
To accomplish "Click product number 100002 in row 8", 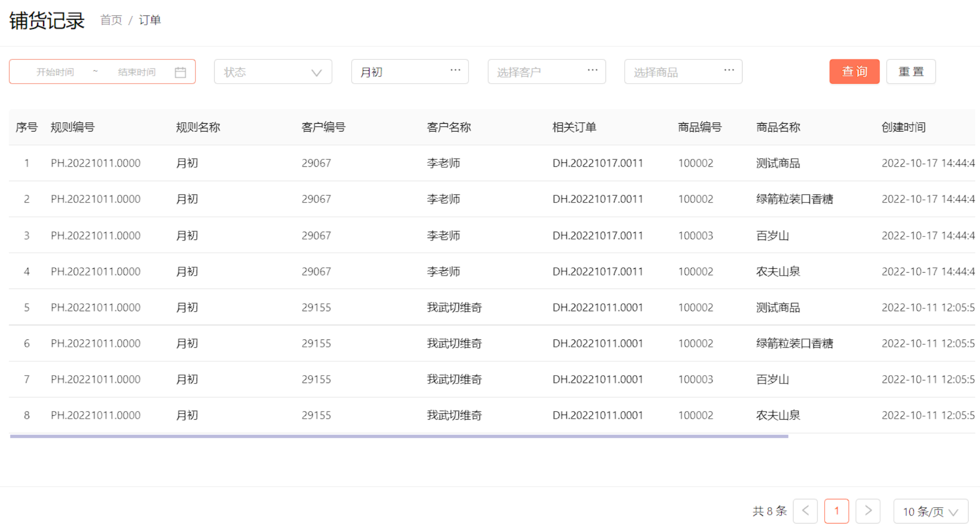I will coord(696,415).
